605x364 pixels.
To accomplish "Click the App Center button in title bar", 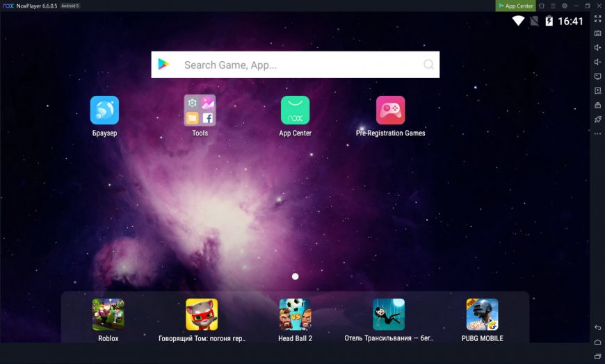I will [x=515, y=6].
